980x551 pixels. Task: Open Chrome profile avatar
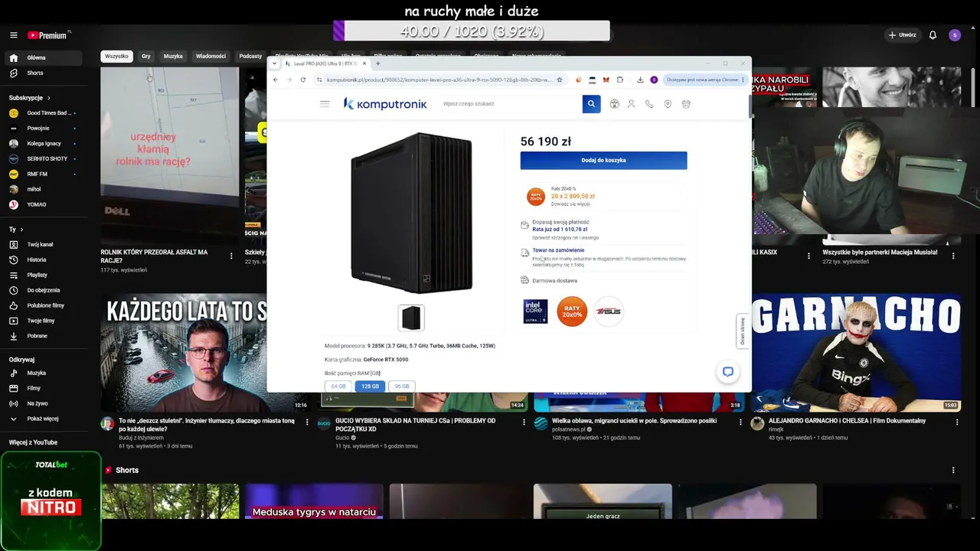(654, 80)
